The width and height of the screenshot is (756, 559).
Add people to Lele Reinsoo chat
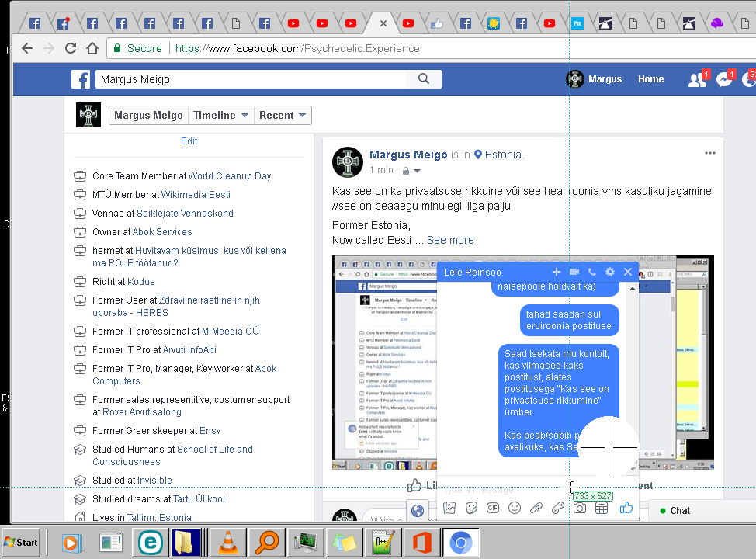pyautogui.click(x=556, y=272)
